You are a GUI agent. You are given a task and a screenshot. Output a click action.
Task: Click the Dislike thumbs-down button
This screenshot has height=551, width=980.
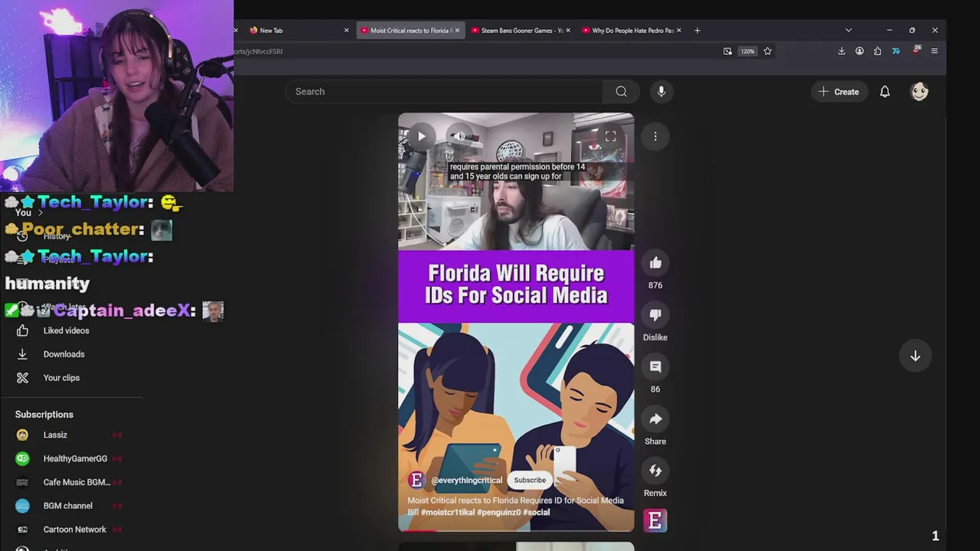(655, 315)
